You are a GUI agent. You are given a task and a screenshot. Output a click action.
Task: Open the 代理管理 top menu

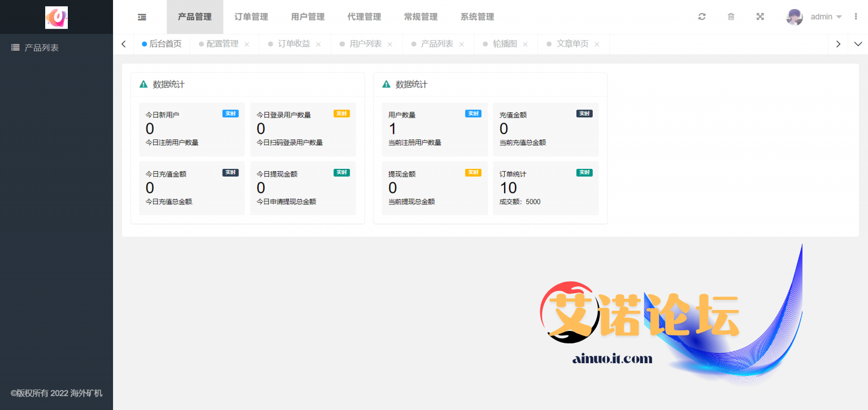(364, 17)
